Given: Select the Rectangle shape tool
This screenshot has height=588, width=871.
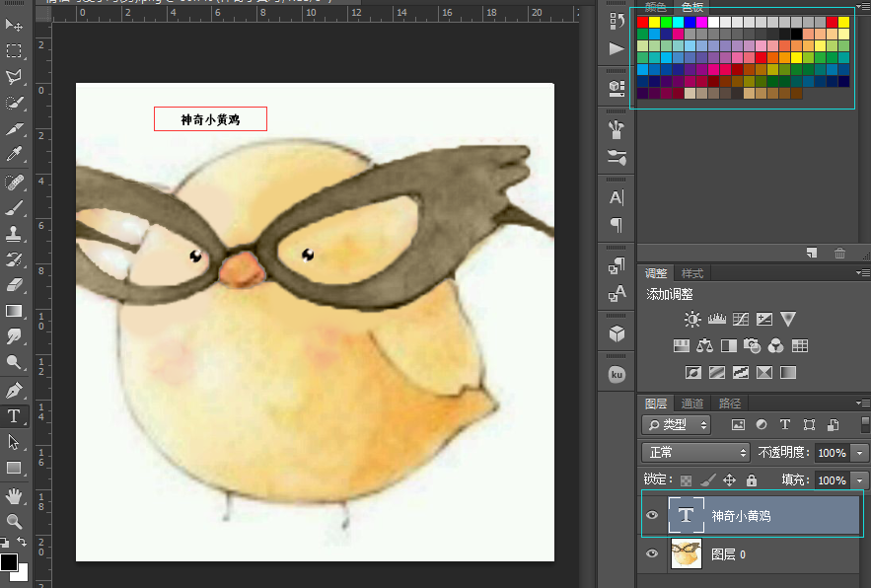Looking at the screenshot, I should pos(14,468).
